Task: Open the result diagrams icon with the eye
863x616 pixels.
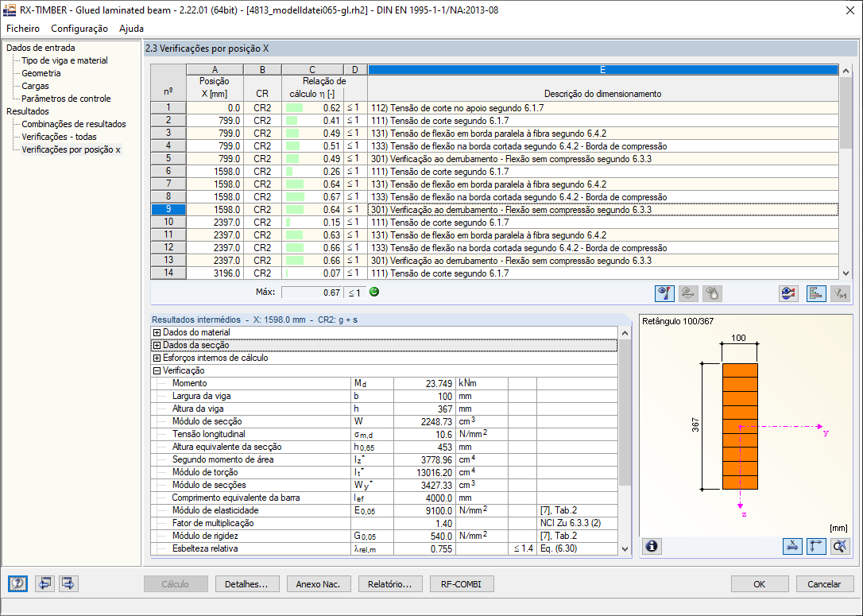Action: click(x=788, y=293)
